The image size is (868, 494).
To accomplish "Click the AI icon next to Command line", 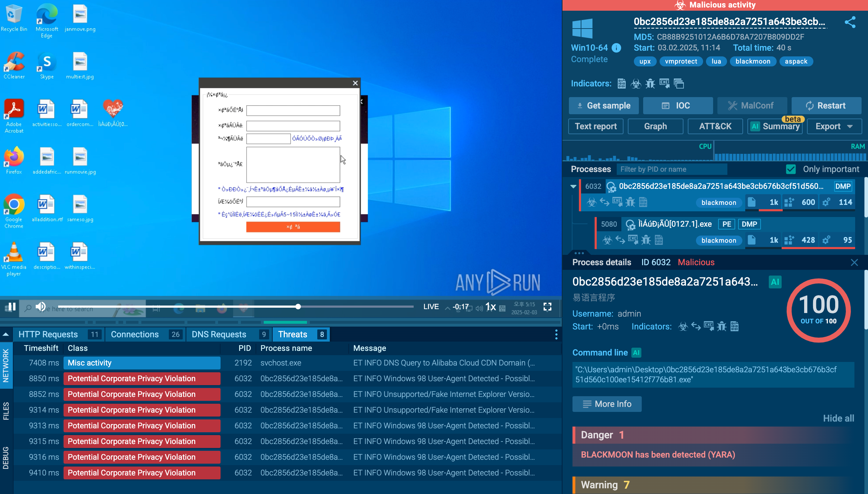I will [636, 353].
